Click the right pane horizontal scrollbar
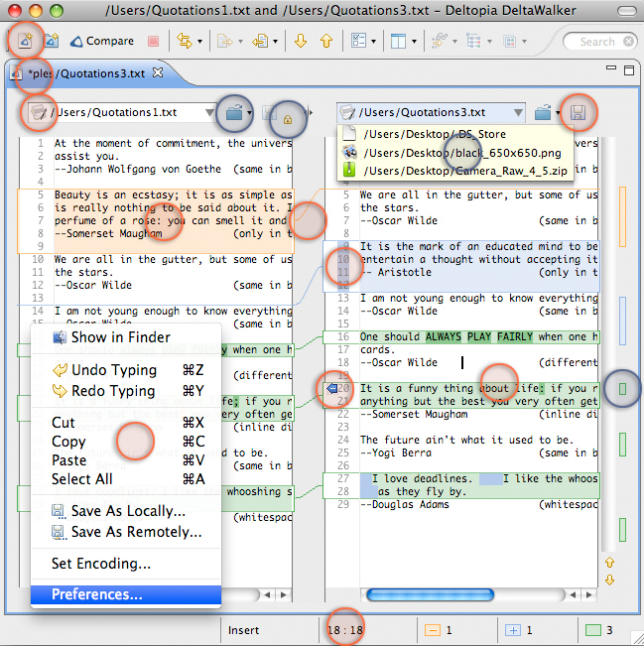The image size is (644, 646). [x=431, y=595]
